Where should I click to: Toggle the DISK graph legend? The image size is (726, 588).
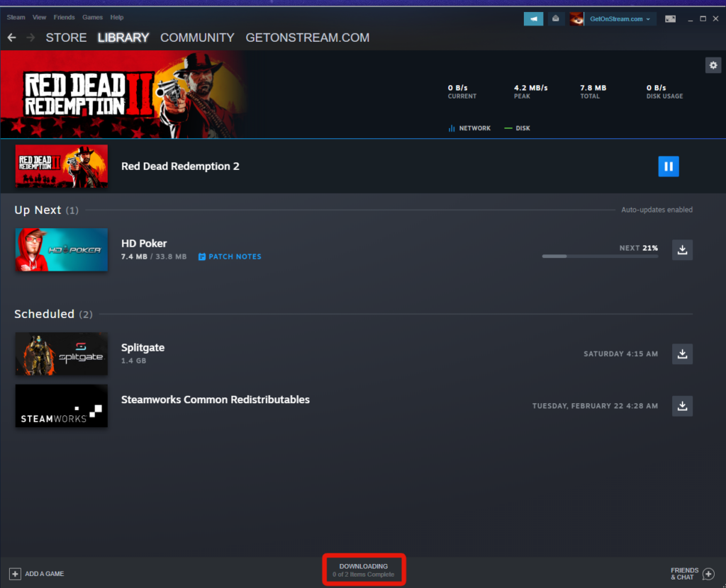tap(517, 128)
